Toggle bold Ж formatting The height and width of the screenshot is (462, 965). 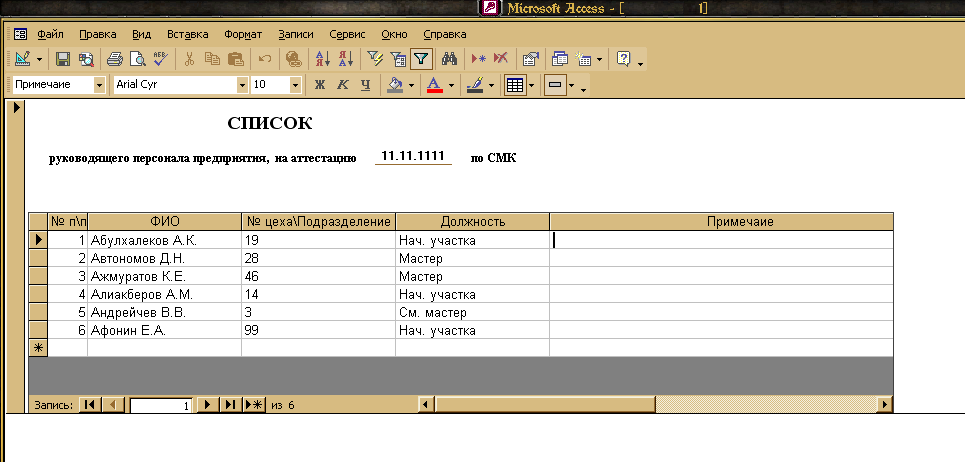tap(319, 85)
